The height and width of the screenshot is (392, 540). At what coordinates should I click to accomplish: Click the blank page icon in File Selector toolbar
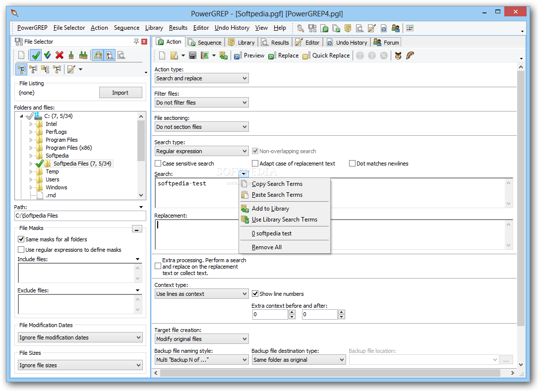pyautogui.click(x=21, y=55)
